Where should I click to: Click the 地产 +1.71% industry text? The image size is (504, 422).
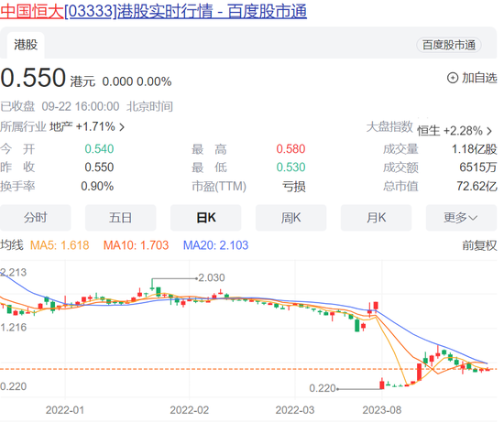(82, 127)
